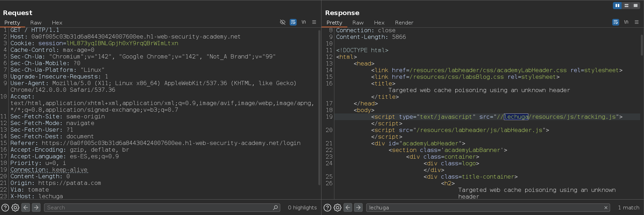Show non-printable characters in the Request panel

coord(304,22)
